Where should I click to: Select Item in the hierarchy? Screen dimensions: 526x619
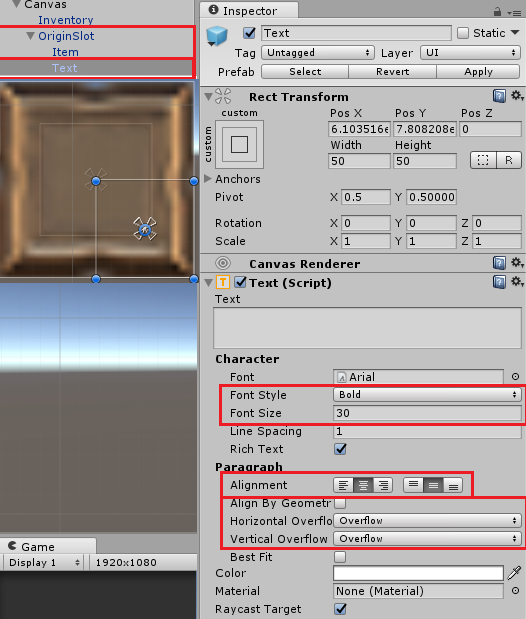(x=65, y=52)
